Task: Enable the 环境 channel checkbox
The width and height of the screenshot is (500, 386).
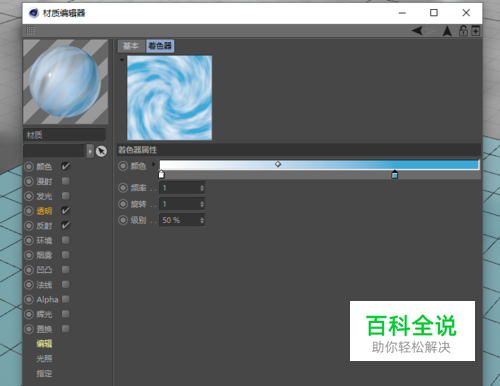Action: pyautogui.click(x=66, y=240)
